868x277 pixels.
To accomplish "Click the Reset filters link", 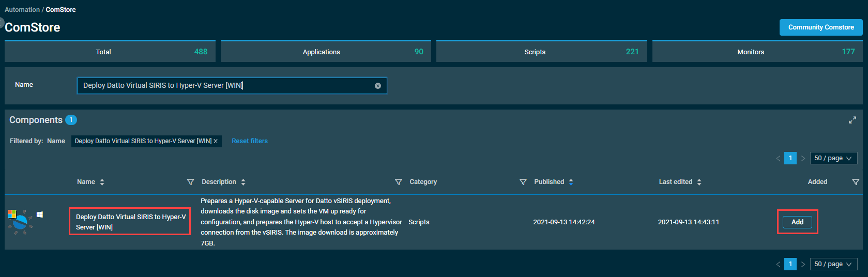I will 250,141.
